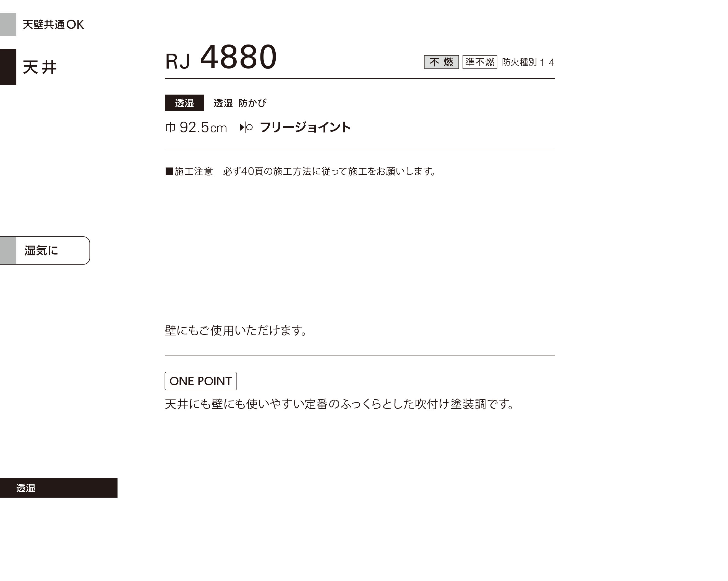This screenshot has height=581, width=728.
Task: Open the 湿気に side tab
Action: (45, 250)
